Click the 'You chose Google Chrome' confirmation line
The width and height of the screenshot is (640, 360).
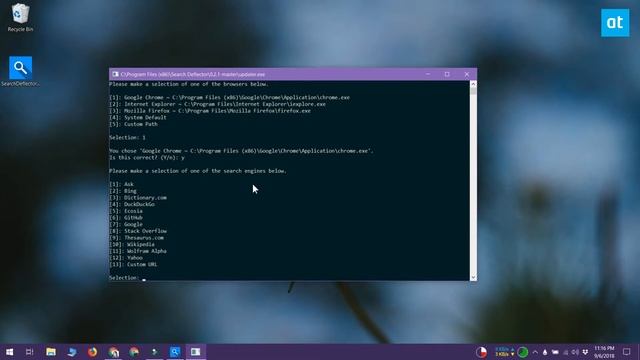(x=241, y=151)
